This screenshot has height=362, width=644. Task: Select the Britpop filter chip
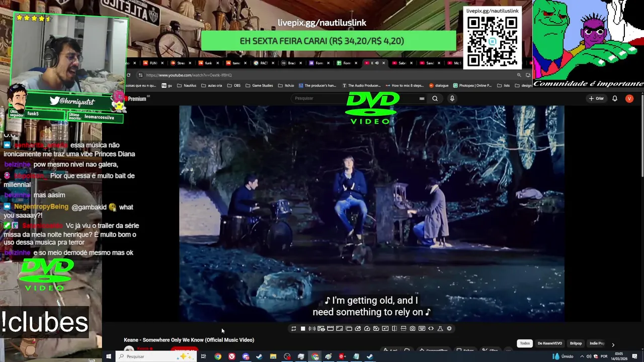(x=576, y=343)
